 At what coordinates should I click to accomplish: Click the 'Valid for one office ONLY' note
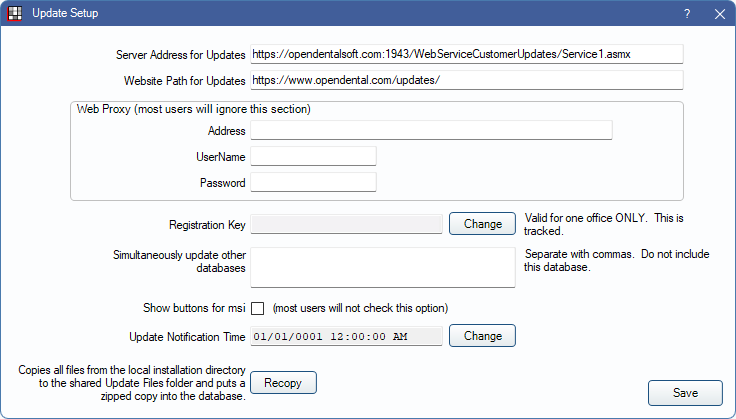coord(615,224)
